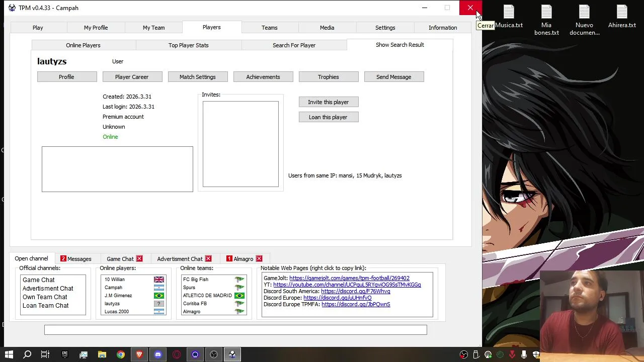Open File Explorer folder icon
Viewport: 644px width, 362px height.
102,354
